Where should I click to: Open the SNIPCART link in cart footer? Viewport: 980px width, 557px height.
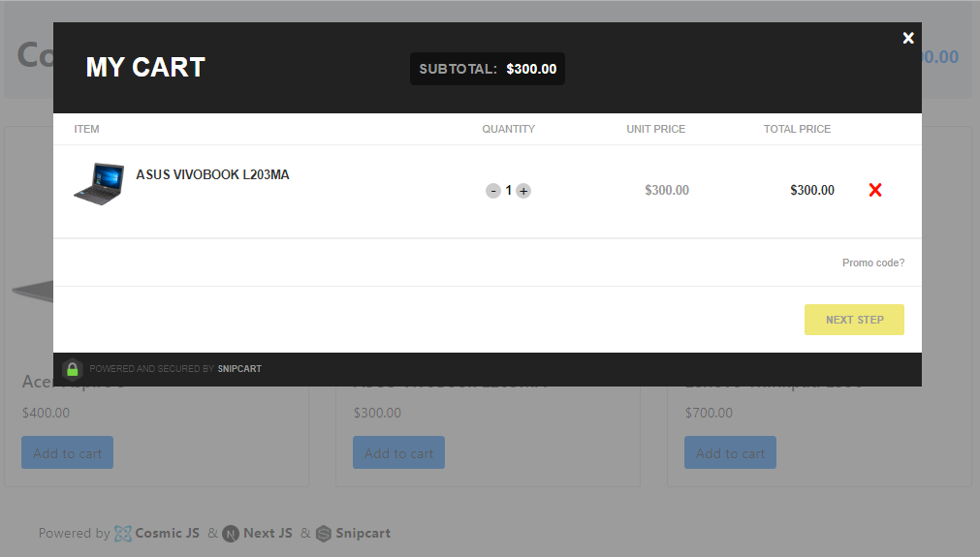click(x=239, y=369)
